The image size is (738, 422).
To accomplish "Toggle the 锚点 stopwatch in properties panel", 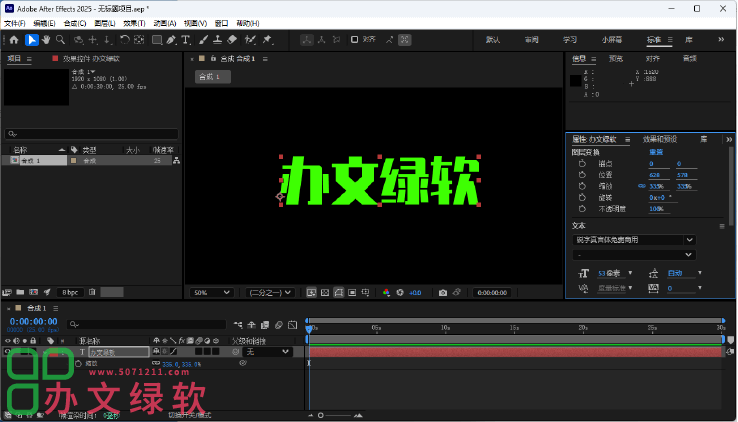I will [582, 164].
